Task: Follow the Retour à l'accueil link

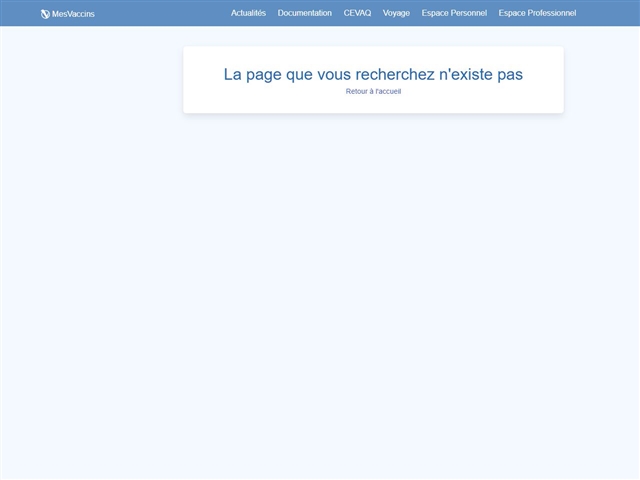Action: click(x=373, y=91)
